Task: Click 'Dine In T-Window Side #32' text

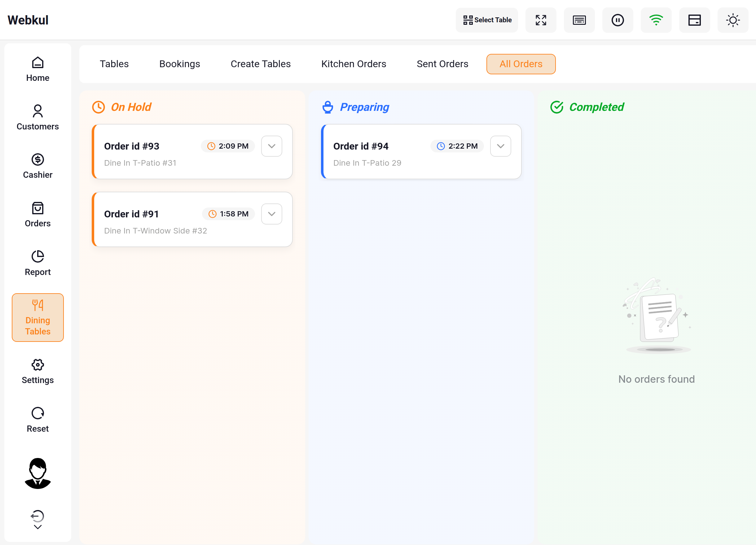Action: tap(155, 231)
